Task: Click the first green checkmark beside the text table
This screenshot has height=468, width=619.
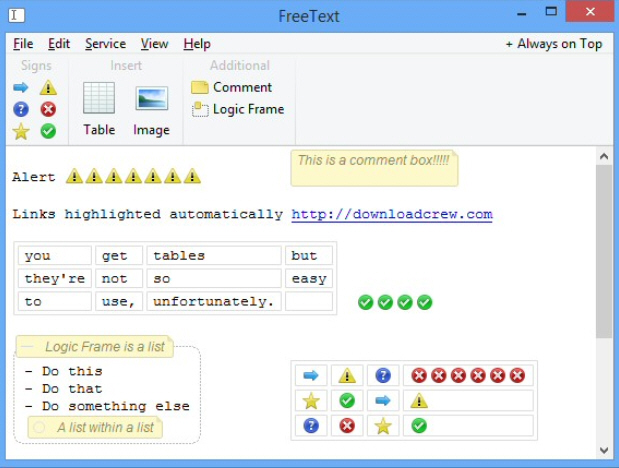Action: [x=366, y=302]
